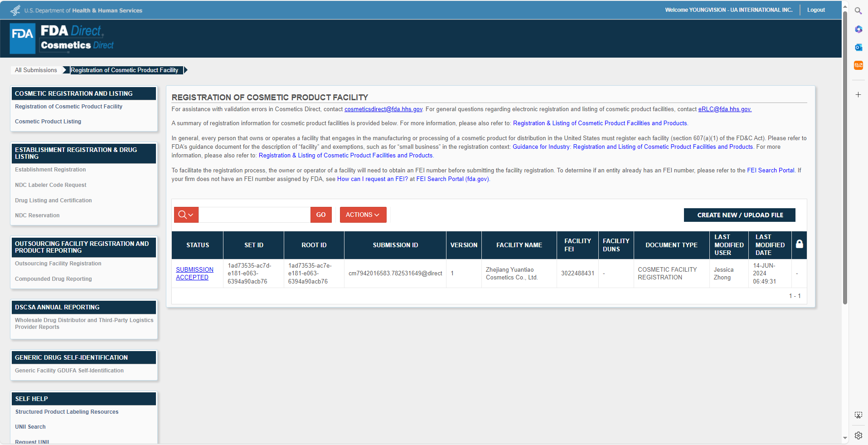This screenshot has width=868, height=445.
Task: Open Structured Product Labeling Resources
Action: 67,412
